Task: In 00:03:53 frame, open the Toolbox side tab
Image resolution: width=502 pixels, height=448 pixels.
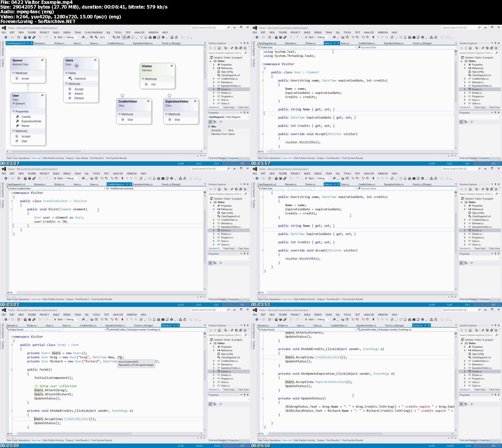Action: (x=254, y=203)
